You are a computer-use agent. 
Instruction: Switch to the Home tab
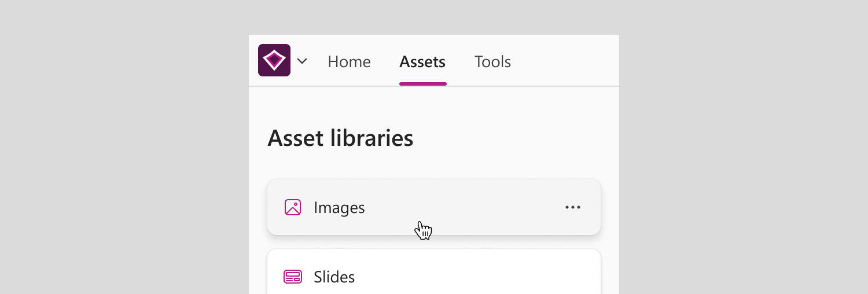tap(349, 61)
